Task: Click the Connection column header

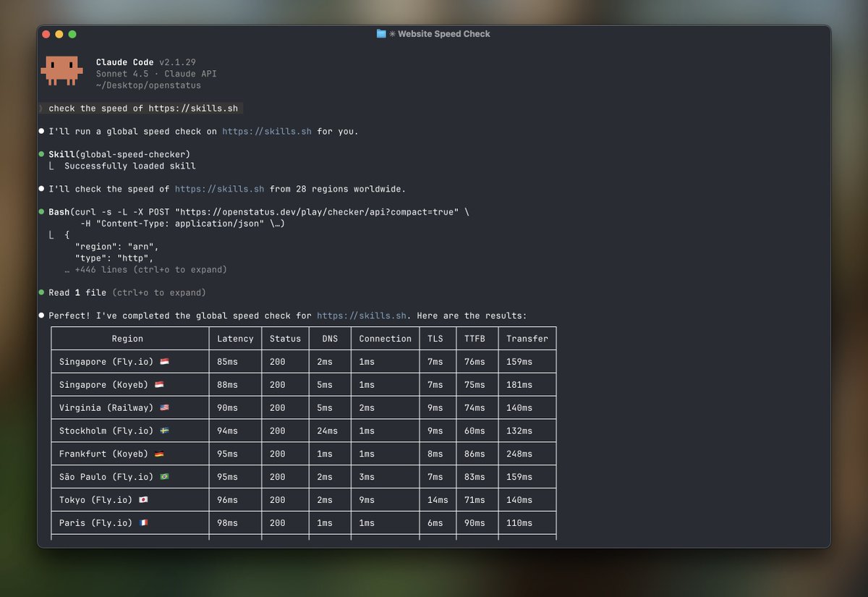Action: [385, 339]
